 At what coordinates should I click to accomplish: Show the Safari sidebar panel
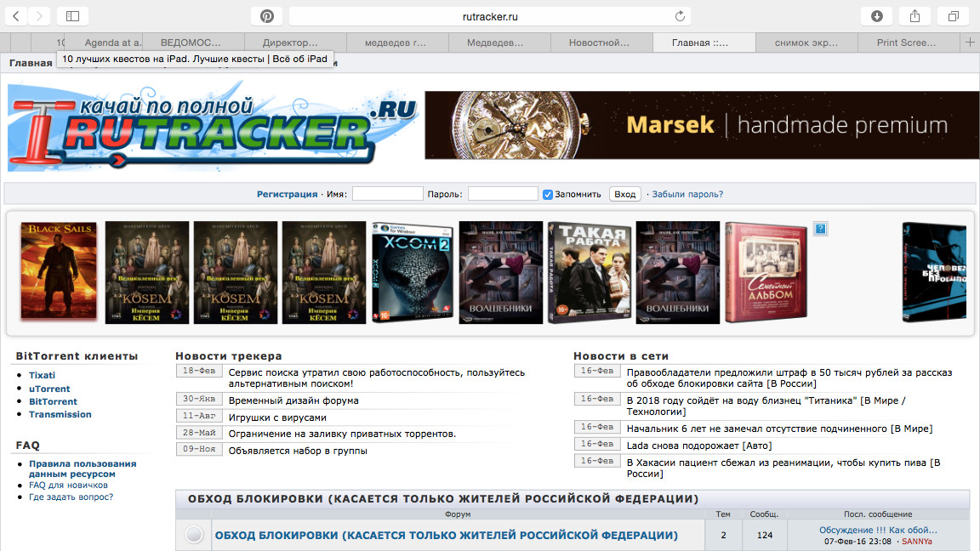click(x=72, y=16)
